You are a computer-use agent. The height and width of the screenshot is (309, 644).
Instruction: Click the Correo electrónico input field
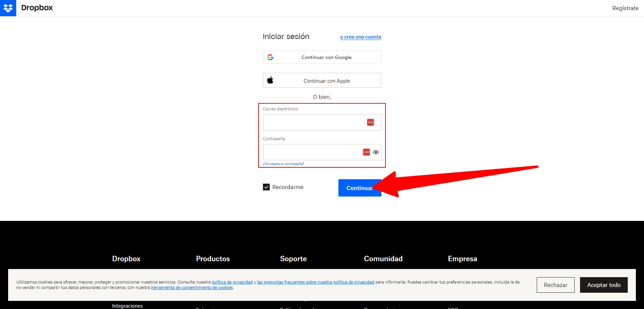coord(315,122)
